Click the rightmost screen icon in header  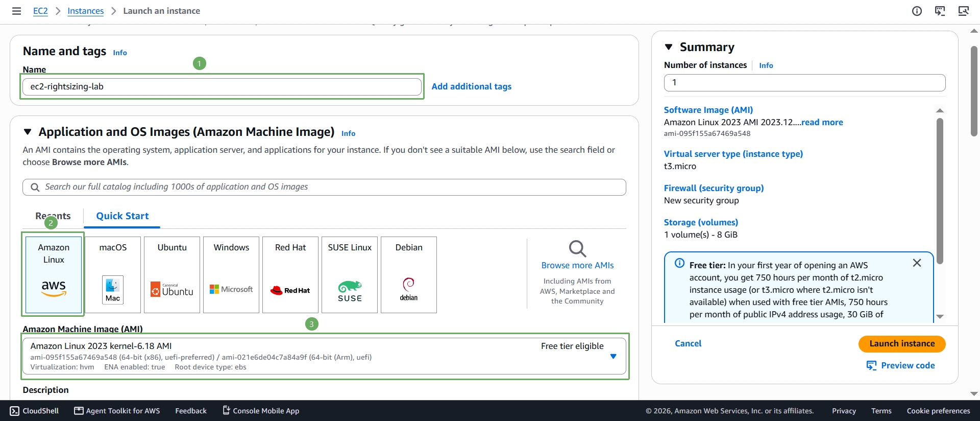tap(963, 11)
